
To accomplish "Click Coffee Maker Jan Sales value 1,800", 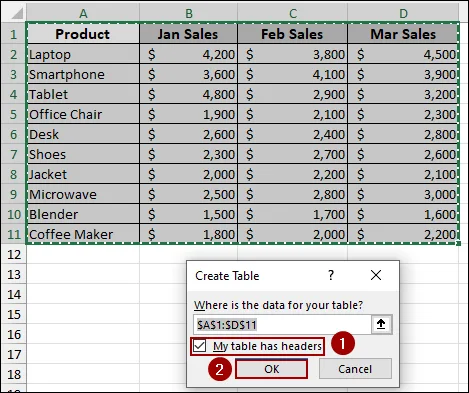I will 188,234.
